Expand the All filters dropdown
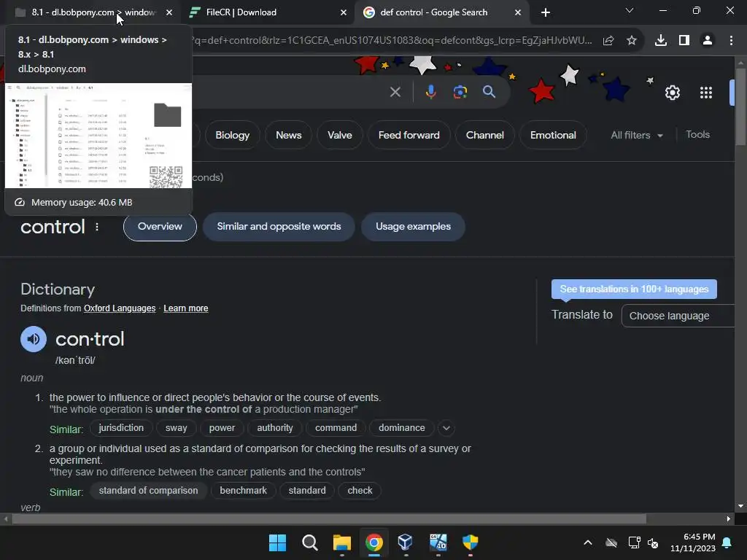This screenshot has height=560, width=747. coord(637,135)
